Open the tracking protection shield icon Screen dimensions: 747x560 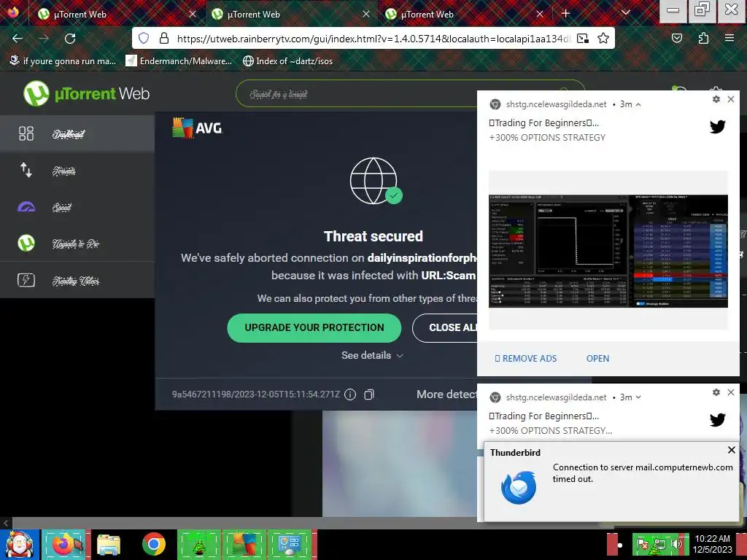click(x=144, y=38)
